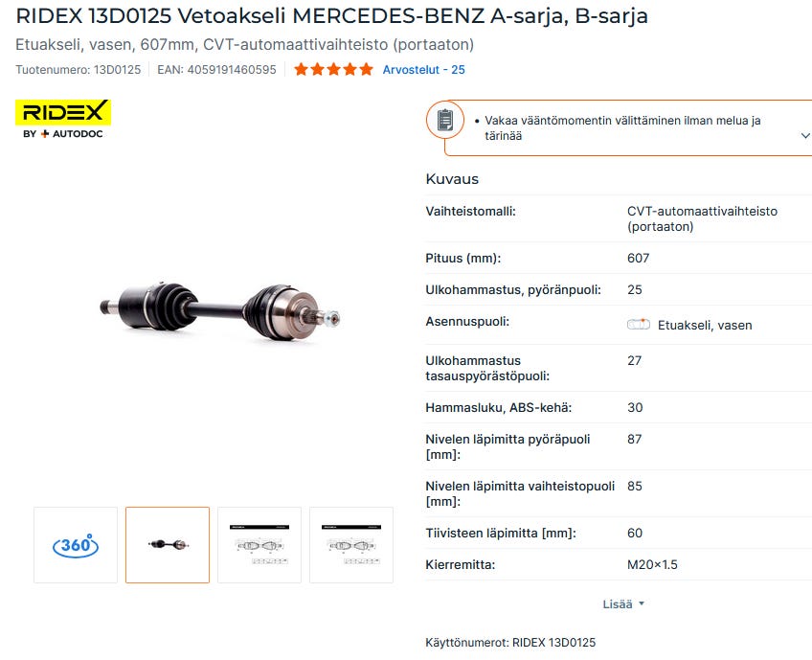Click the five-star rating icons
Screen dimensions: 812x660
click(333, 69)
